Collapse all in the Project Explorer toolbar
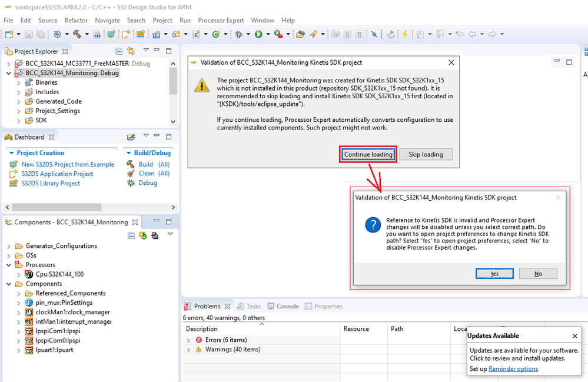Screen dimensions: 588x382 point(119,51)
